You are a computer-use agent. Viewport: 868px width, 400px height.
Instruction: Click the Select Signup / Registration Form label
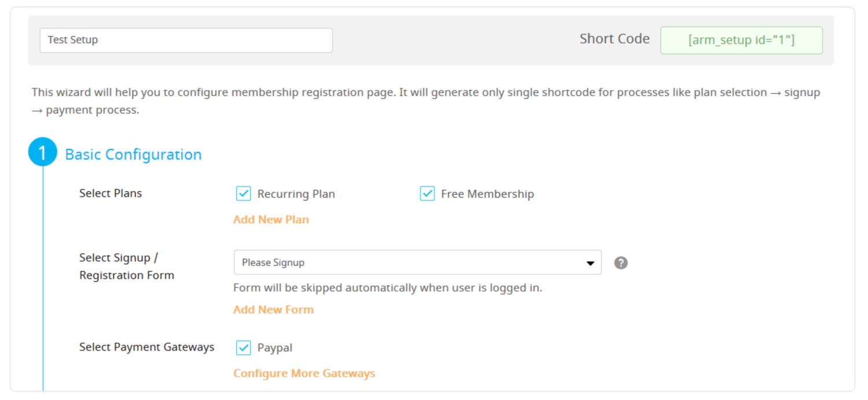(x=127, y=266)
